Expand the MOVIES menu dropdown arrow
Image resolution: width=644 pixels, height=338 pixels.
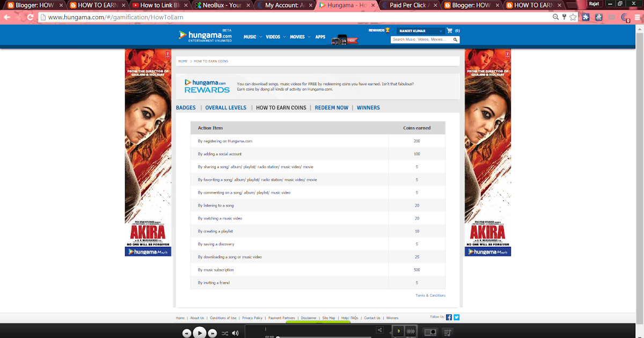coord(309,37)
